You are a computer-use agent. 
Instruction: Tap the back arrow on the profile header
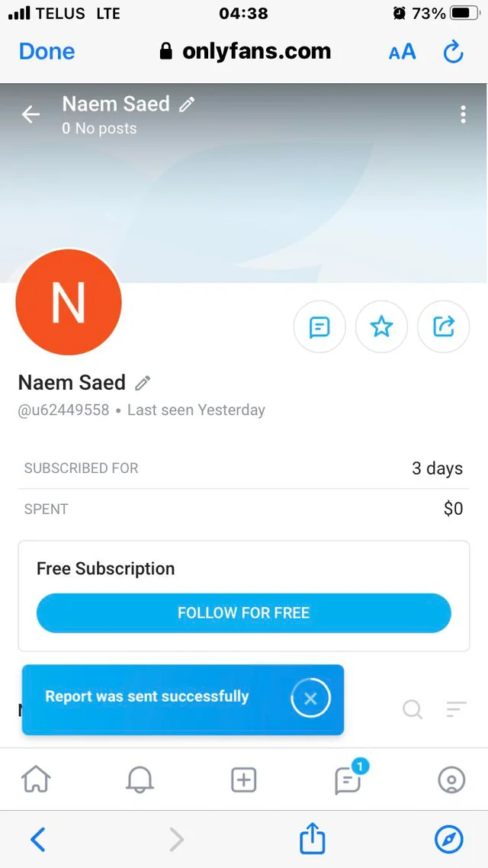click(x=30, y=114)
